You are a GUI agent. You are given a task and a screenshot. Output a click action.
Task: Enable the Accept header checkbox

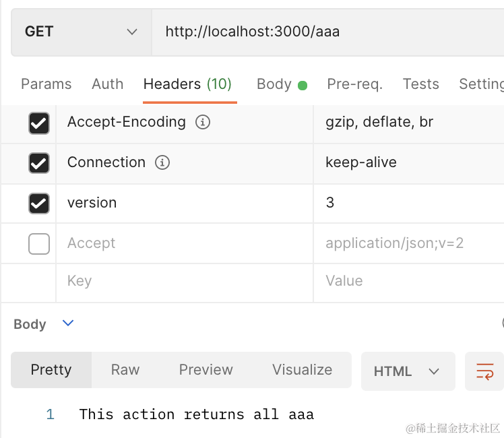[x=39, y=243]
